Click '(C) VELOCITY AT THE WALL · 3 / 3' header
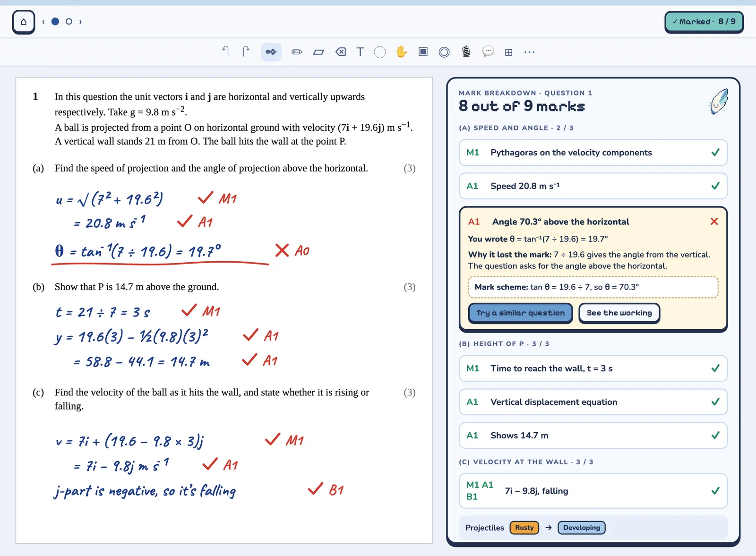 pos(526,462)
